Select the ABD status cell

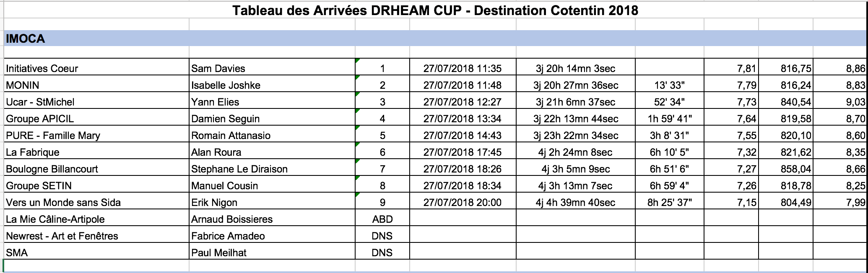click(x=382, y=219)
